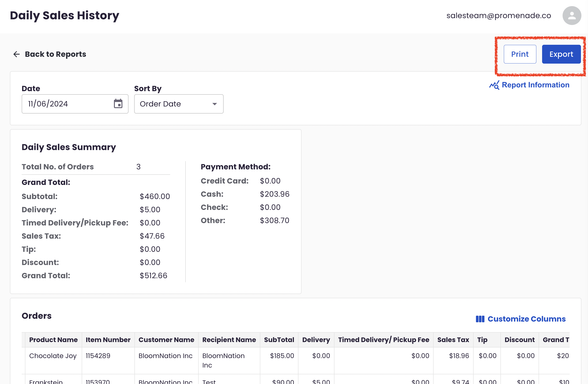Click the SubTotal column header
The height and width of the screenshot is (384, 588).
279,340
